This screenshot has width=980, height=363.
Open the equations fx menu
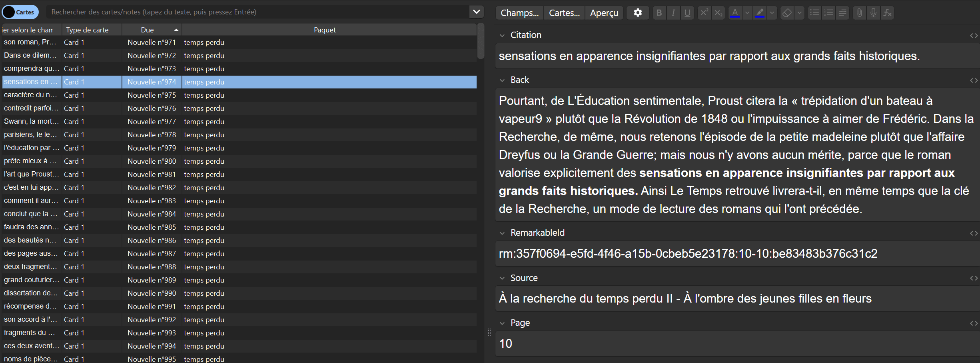click(888, 13)
